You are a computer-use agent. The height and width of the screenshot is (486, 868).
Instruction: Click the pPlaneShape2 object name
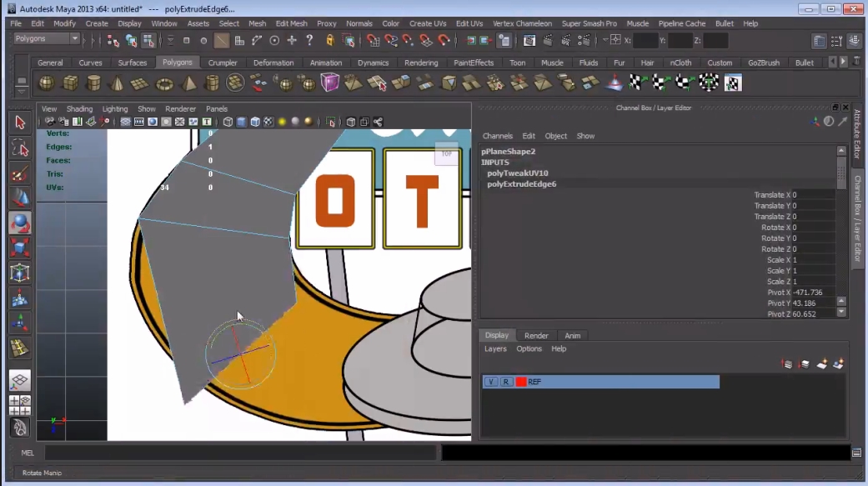(x=508, y=151)
